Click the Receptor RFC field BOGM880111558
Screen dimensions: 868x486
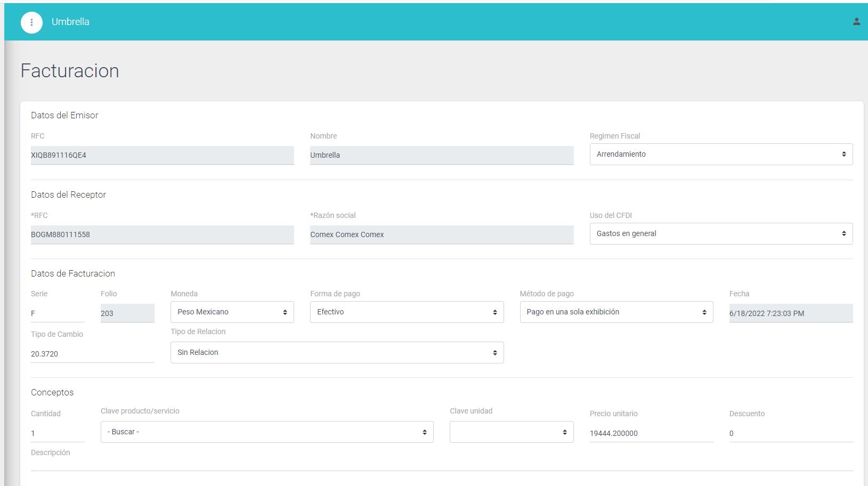pyautogui.click(x=163, y=234)
